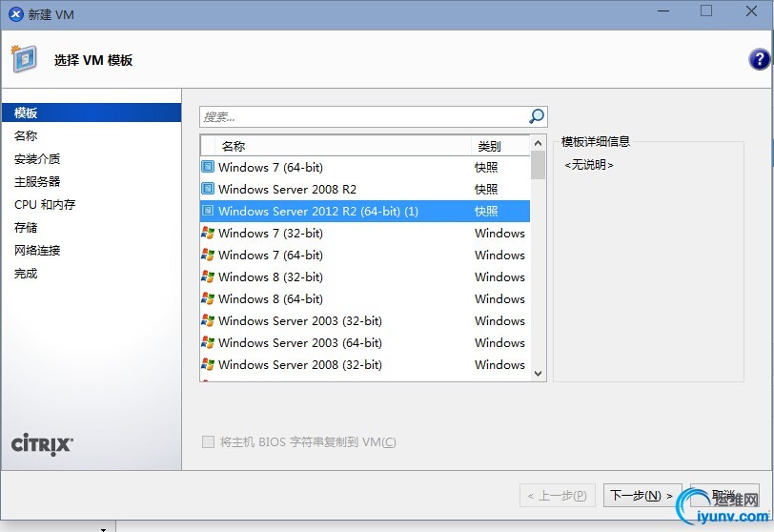
Task: Enable copying host BIOS strings to VM checkbox
Action: (208, 441)
